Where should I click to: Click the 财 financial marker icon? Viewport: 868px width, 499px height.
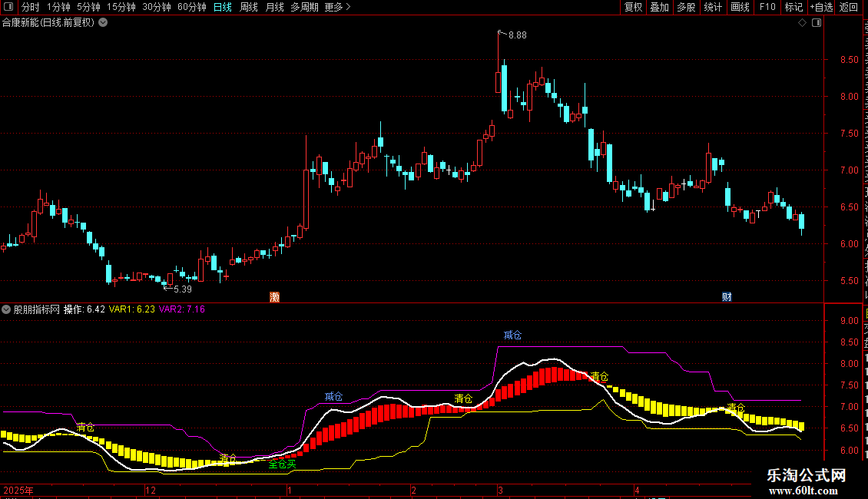click(727, 297)
